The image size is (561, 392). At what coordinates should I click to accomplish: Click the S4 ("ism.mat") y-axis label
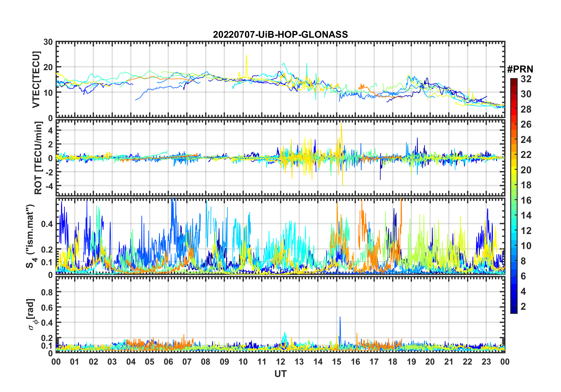[x=31, y=236]
